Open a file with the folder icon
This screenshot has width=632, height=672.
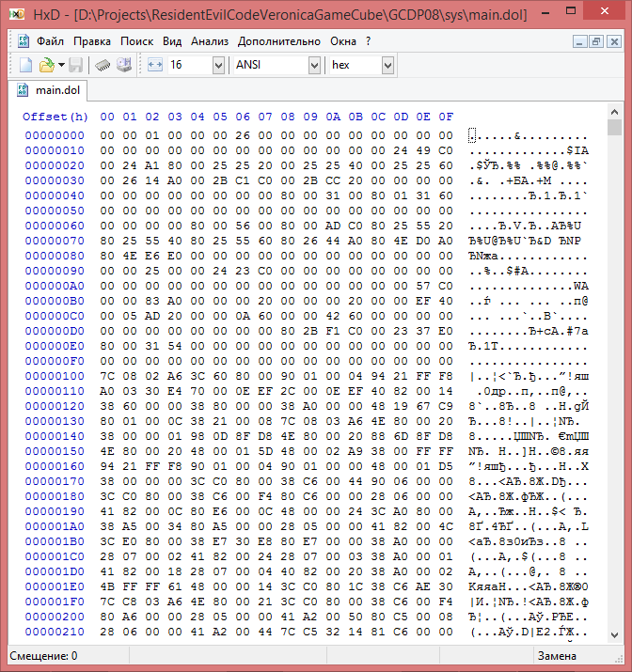point(47,65)
